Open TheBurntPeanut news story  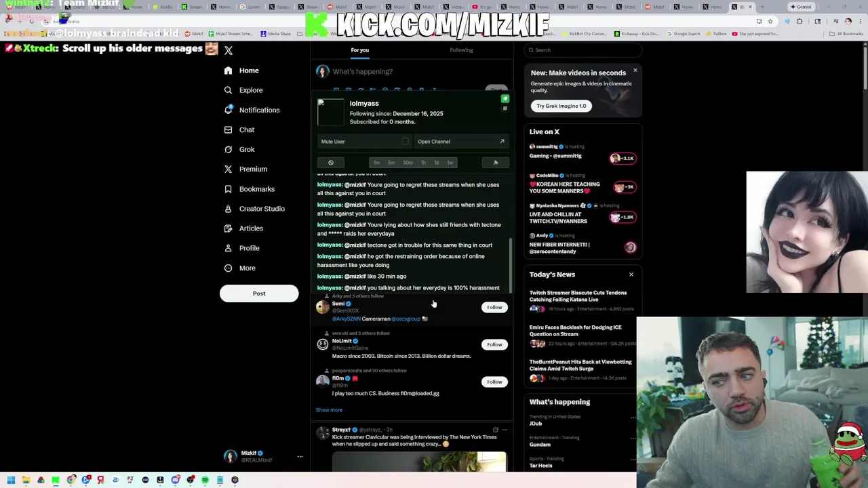click(x=583, y=371)
